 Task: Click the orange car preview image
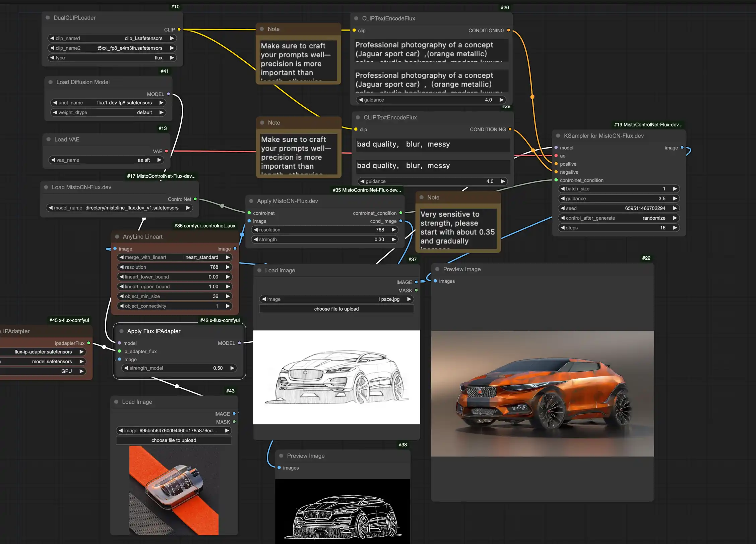point(542,394)
